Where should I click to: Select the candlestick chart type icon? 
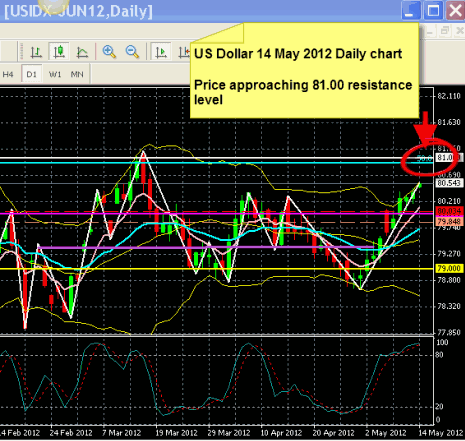[x=59, y=52]
